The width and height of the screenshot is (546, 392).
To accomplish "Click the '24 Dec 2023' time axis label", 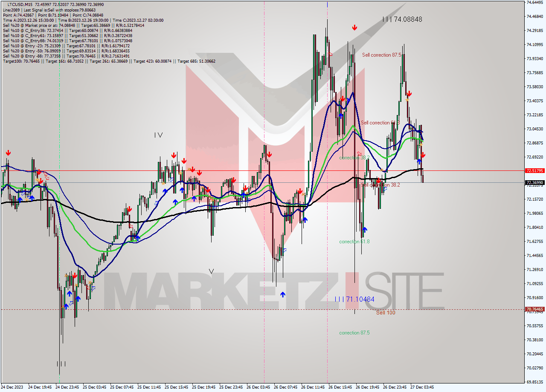I will pyautogui.click(x=12, y=387).
